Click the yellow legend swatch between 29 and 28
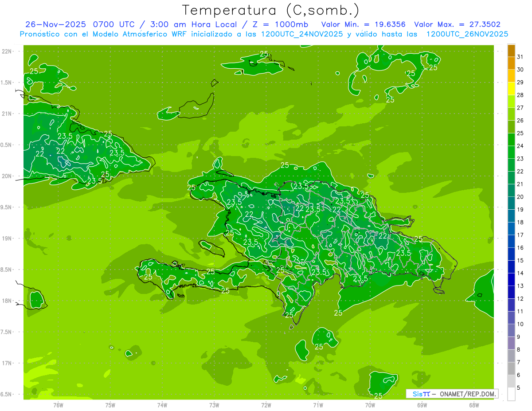This screenshot has width=532, height=411. 511,89
